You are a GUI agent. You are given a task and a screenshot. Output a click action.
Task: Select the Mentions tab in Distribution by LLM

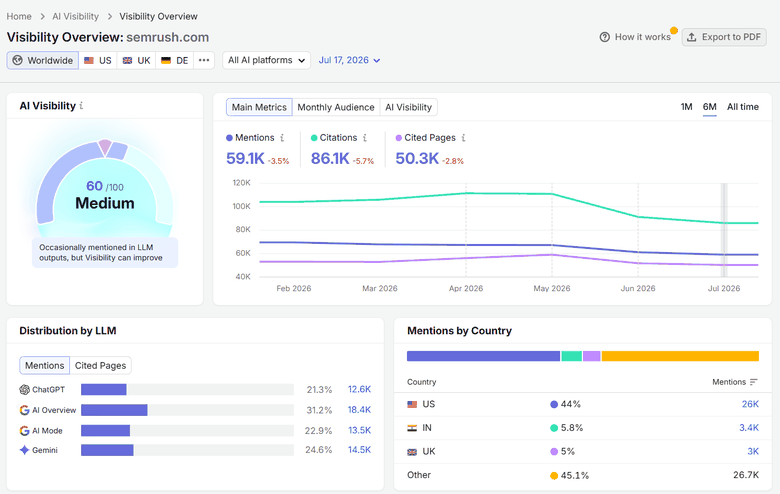(x=45, y=366)
